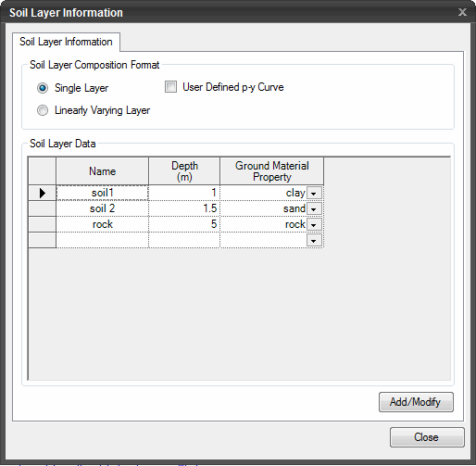476x466 pixels.
Task: Open the empty row's material dropdown
Action: tap(314, 241)
